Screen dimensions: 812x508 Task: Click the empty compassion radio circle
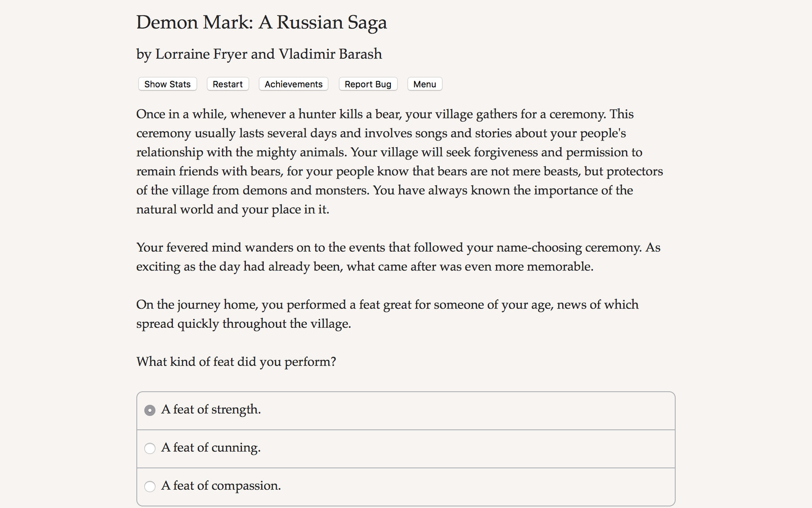pyautogui.click(x=149, y=486)
